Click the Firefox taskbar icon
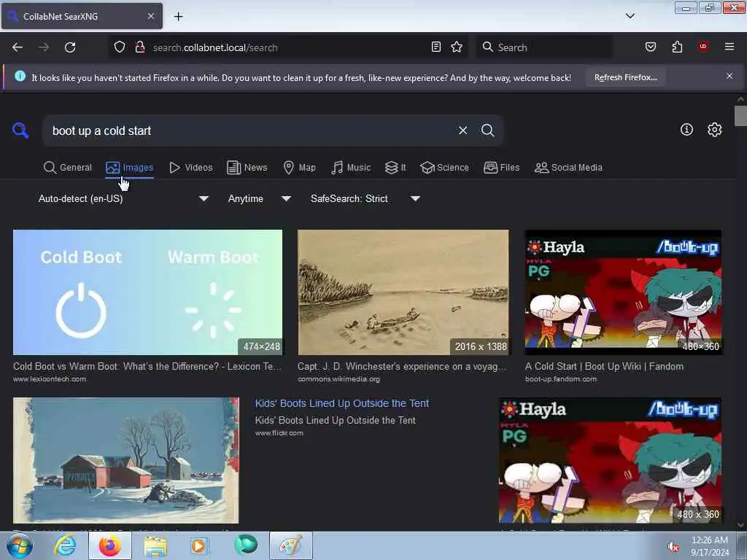 [109, 545]
